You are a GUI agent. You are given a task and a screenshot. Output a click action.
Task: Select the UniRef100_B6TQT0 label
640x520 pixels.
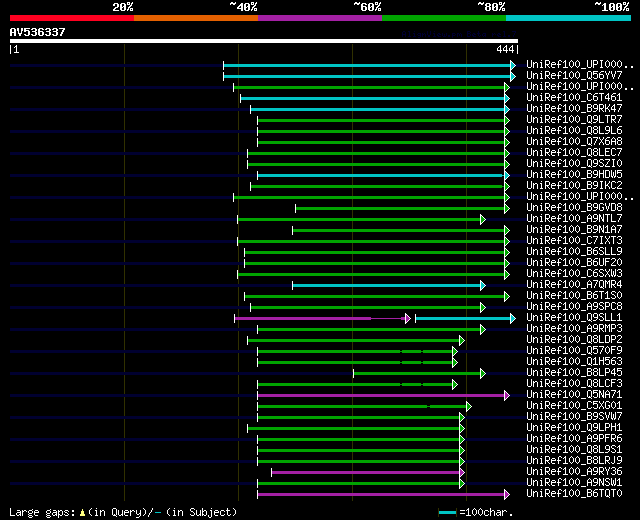(574, 494)
